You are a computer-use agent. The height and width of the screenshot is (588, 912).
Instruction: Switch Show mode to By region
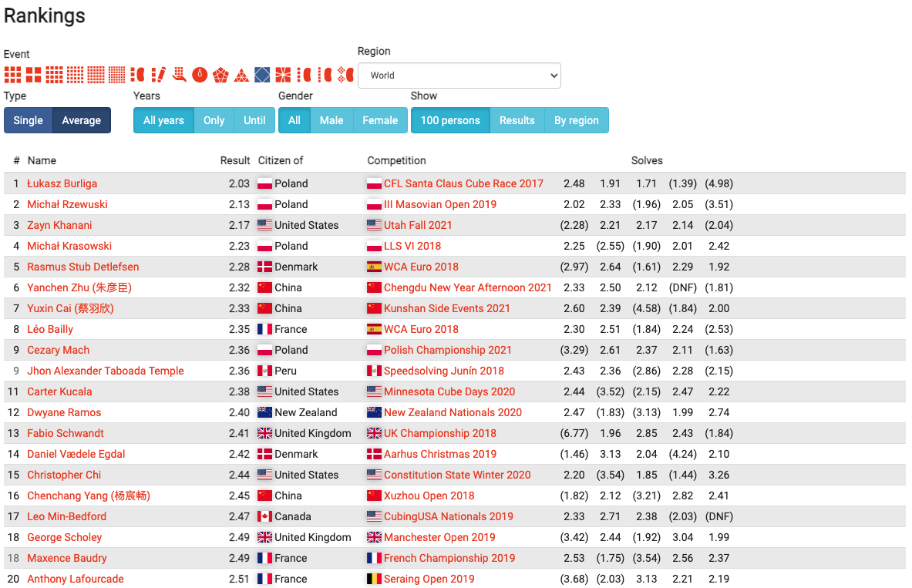576,120
